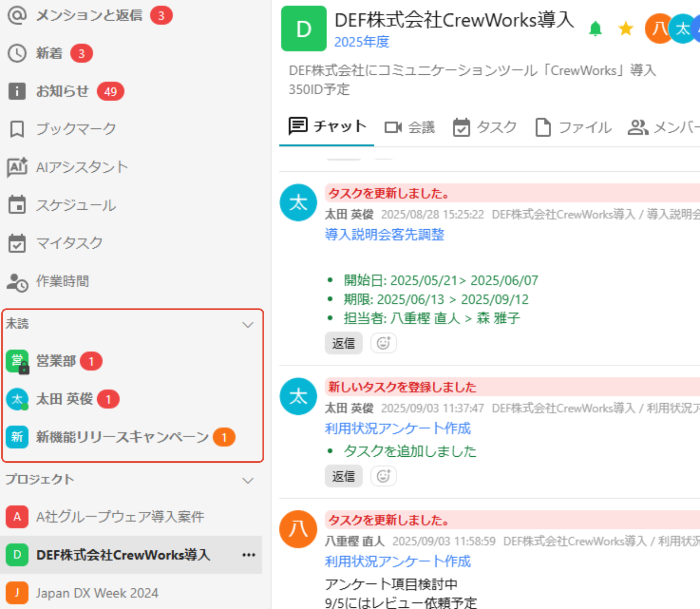Viewport: 700px width, 609px height.
Task: Reply to the 導入説明会客先調整 update
Action: 344,343
